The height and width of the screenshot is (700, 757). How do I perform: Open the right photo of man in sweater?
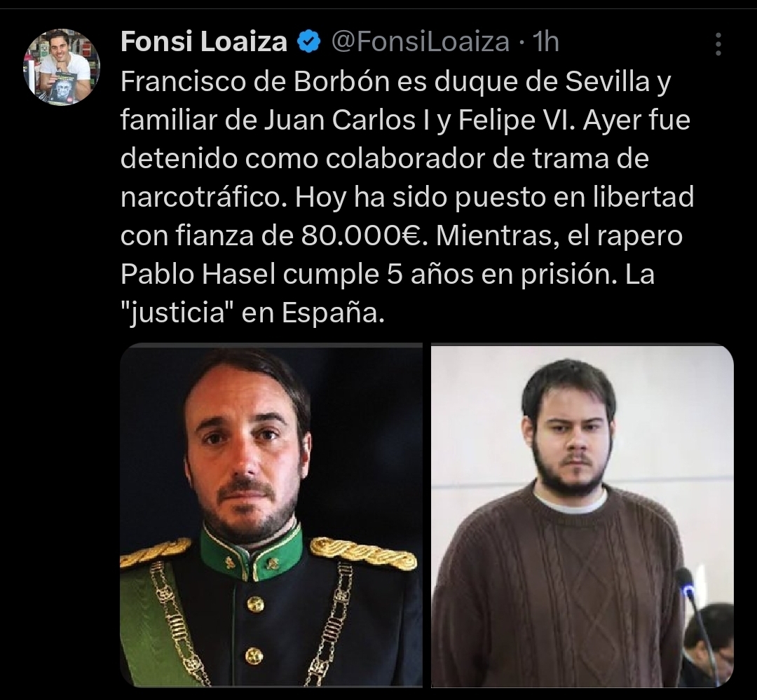[582, 514]
